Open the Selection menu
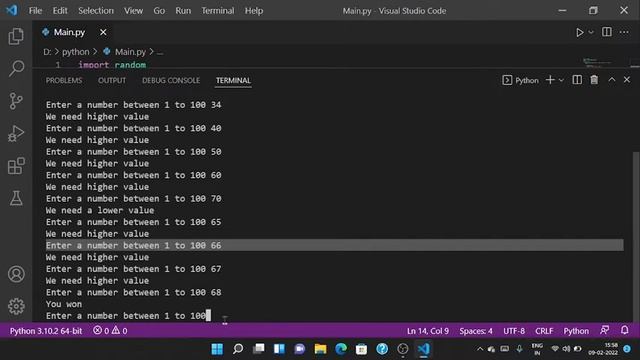The height and width of the screenshot is (360, 640). coord(96,11)
